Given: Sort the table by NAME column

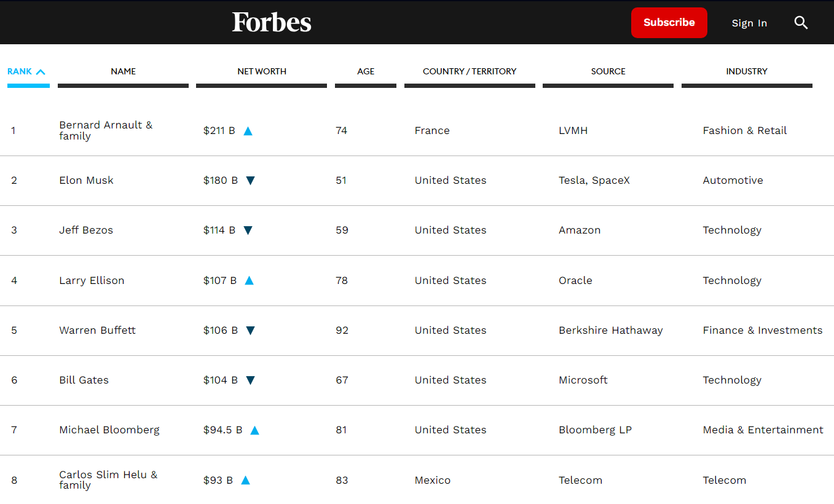Looking at the screenshot, I should (123, 71).
